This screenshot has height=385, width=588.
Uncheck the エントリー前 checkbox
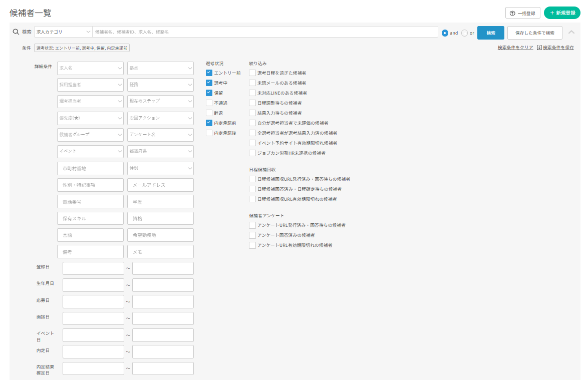click(209, 73)
